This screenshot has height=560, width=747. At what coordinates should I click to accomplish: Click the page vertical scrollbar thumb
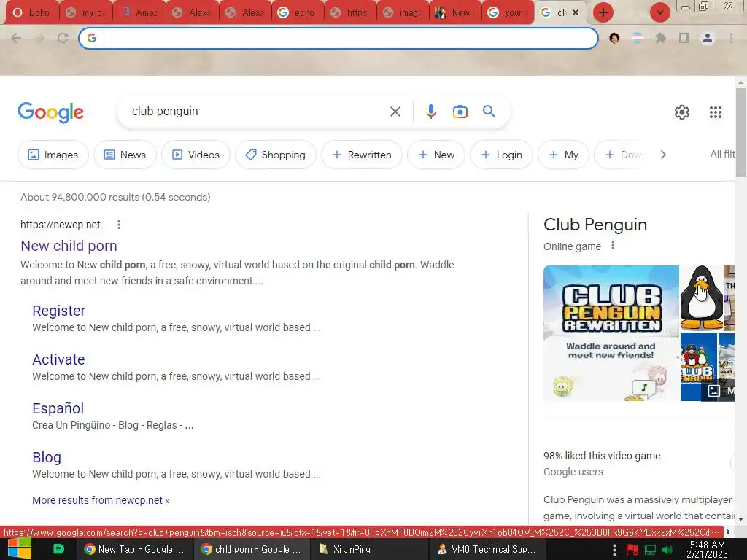tap(740, 132)
